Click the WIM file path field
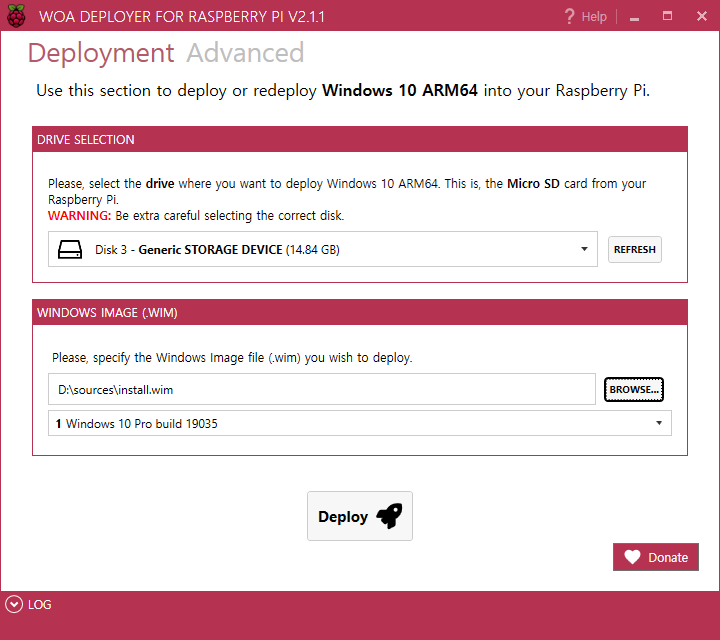This screenshot has width=720, height=640. [321, 389]
